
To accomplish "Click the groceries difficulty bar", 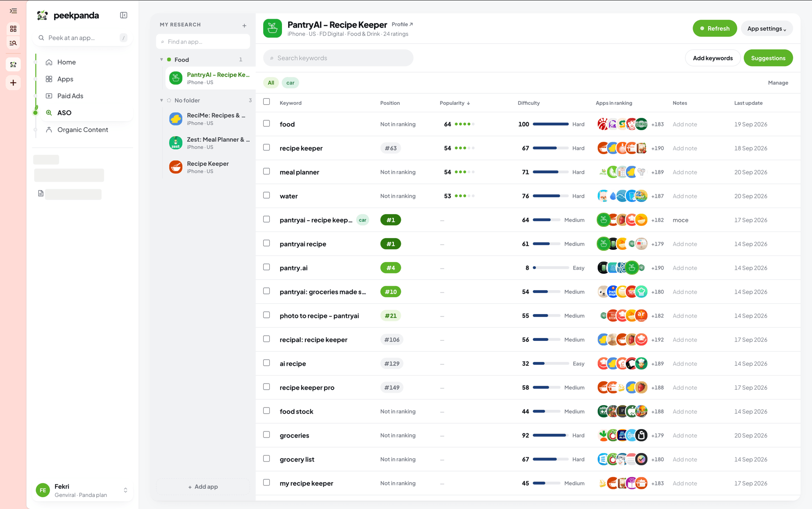I will click(551, 435).
